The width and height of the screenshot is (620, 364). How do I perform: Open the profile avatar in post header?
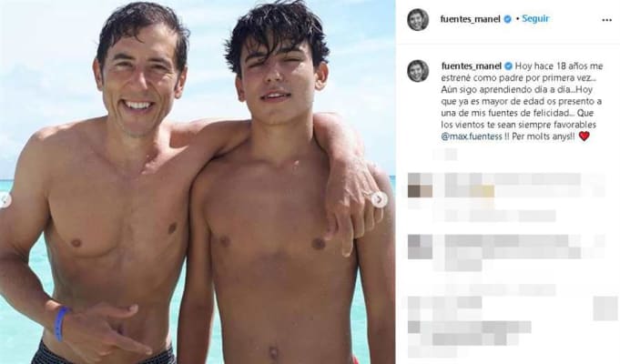(x=418, y=19)
